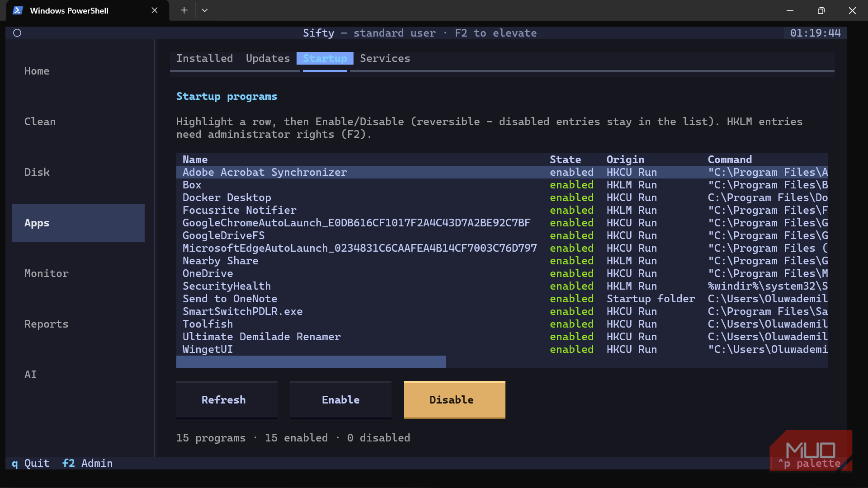Select the Send to OneNote row
Viewport: 868px width, 488px height.
click(x=502, y=299)
